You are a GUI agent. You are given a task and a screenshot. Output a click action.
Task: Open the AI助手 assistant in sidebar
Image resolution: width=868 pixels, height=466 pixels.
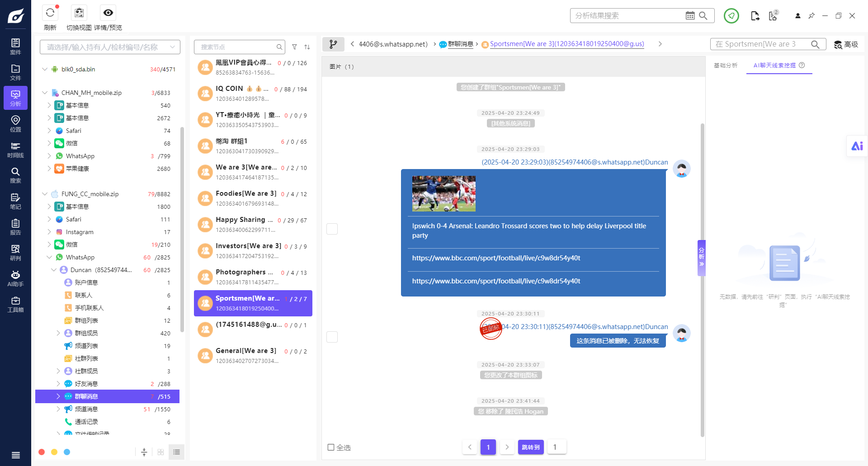[x=15, y=278]
